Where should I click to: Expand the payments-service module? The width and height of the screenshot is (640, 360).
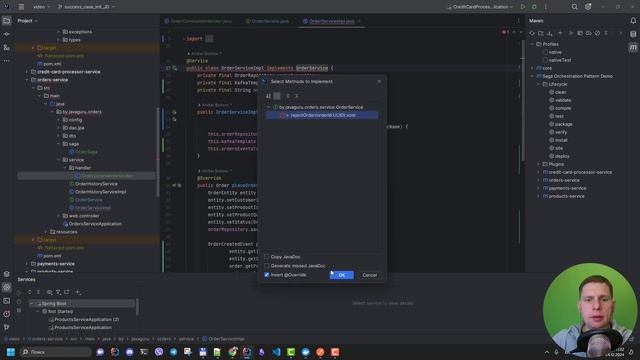[x=27, y=264]
